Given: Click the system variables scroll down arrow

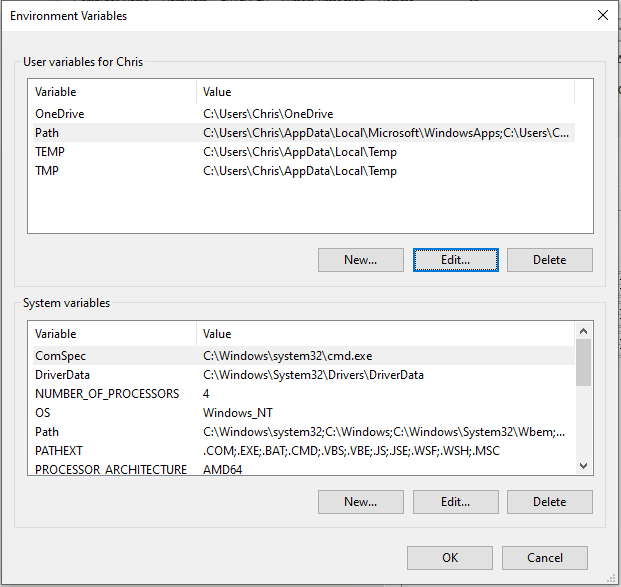Looking at the screenshot, I should tap(583, 466).
